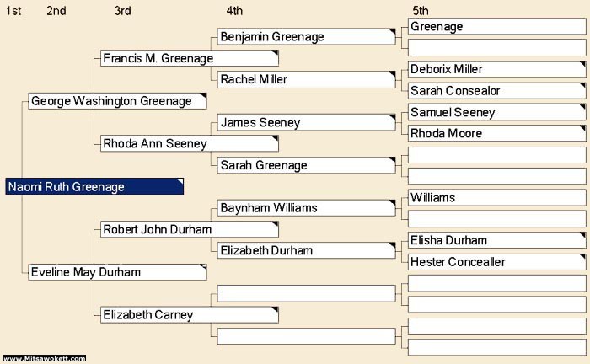
Task: Click corner marker on Rachel Miller box
Action: [392, 75]
